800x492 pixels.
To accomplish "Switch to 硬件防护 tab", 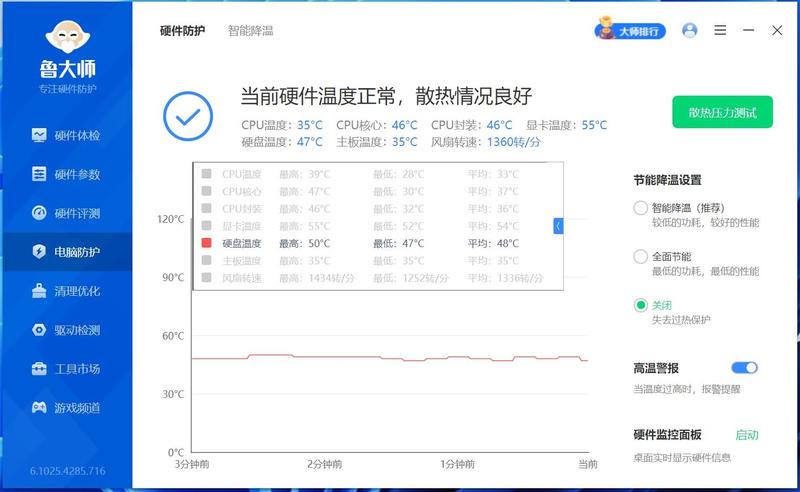I will 182,31.
